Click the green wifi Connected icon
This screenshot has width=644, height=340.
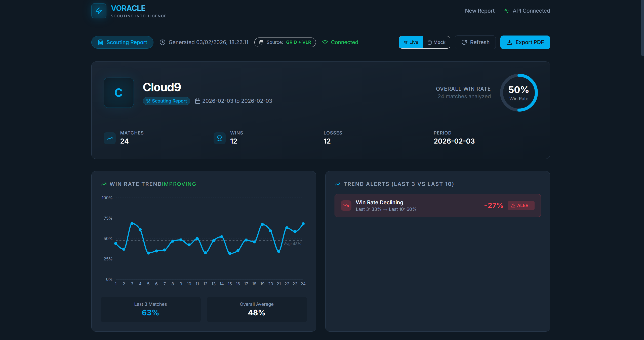click(x=325, y=42)
